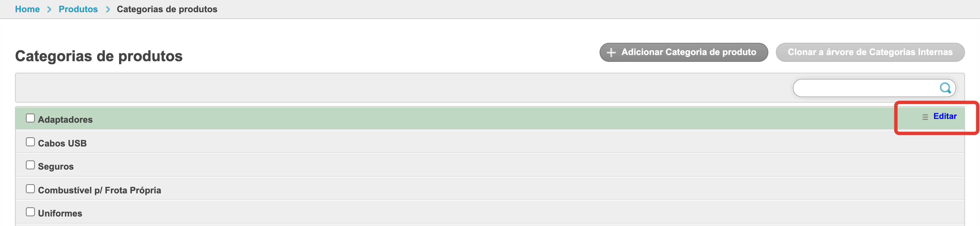The height and width of the screenshot is (226, 980).
Task: Select the Combustível p/ Frota Própria checkbox
Action: [30, 189]
